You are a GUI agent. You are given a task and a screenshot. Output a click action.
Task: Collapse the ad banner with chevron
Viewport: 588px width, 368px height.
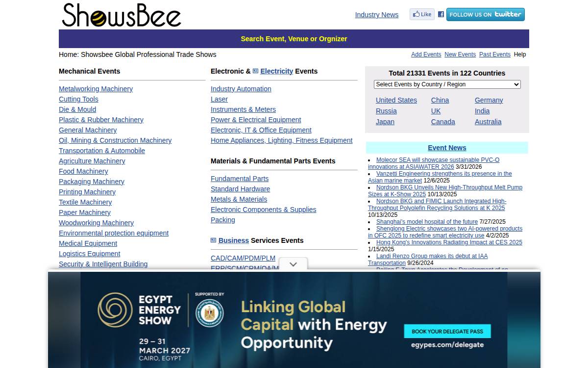pyautogui.click(x=293, y=264)
